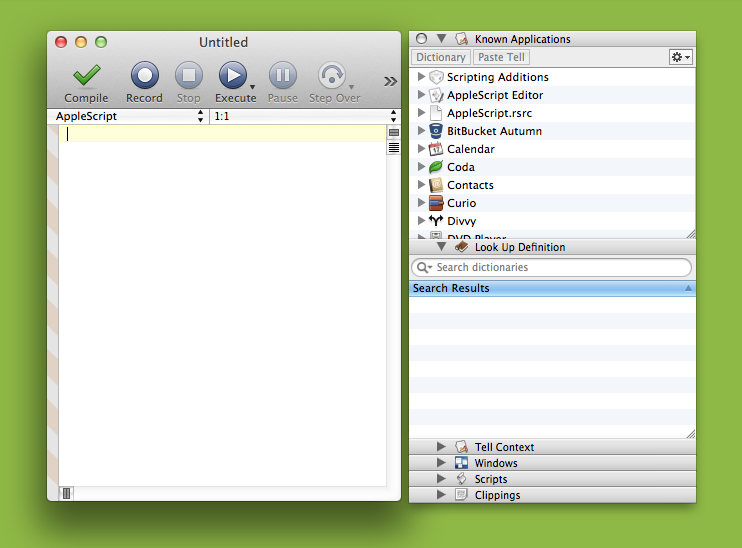Click the Stop toolbar icon
The height and width of the screenshot is (548, 742).
point(189,76)
